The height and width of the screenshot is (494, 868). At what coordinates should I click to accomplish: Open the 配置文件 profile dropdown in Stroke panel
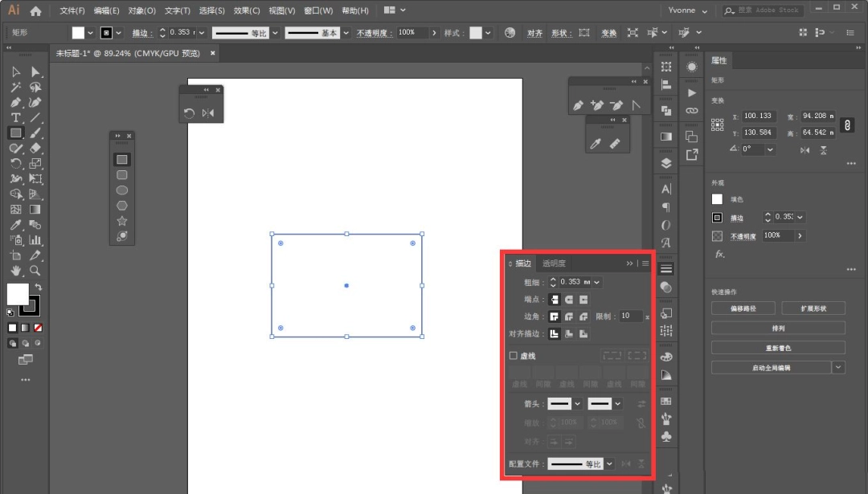pyautogui.click(x=609, y=463)
